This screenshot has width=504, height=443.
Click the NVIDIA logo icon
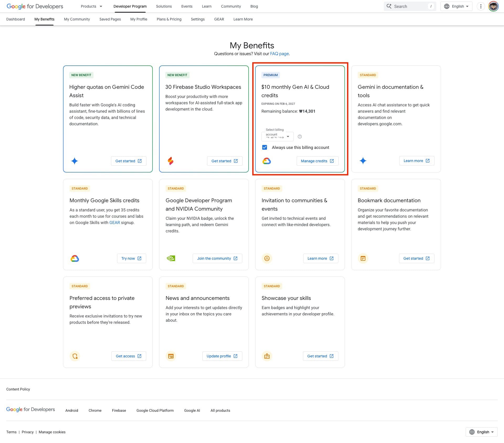coord(171,258)
